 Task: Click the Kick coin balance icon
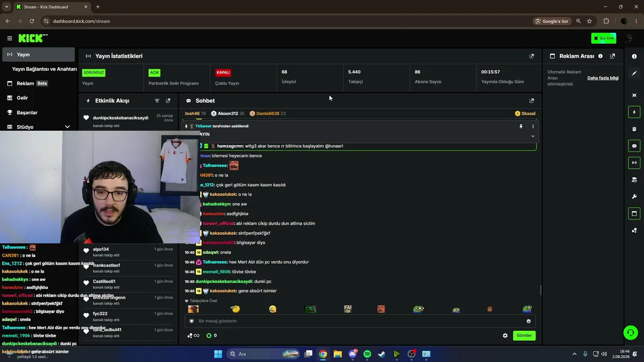coord(209,335)
